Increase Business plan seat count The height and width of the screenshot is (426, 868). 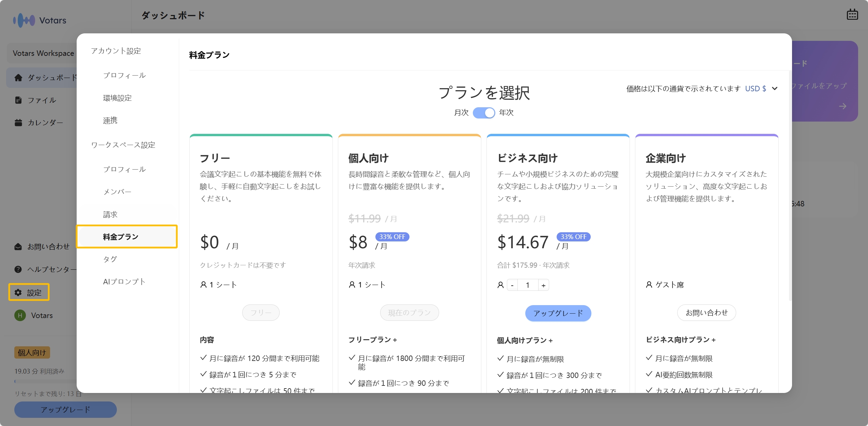(x=543, y=285)
